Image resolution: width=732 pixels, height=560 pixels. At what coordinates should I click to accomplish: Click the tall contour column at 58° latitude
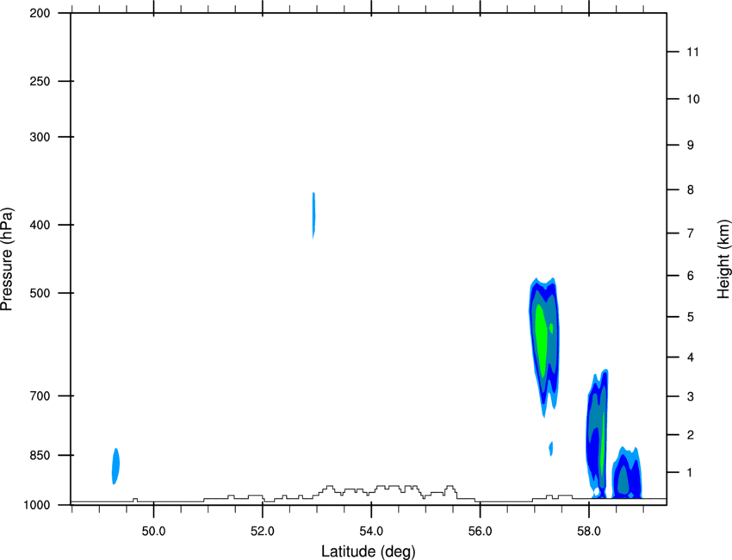tap(597, 433)
